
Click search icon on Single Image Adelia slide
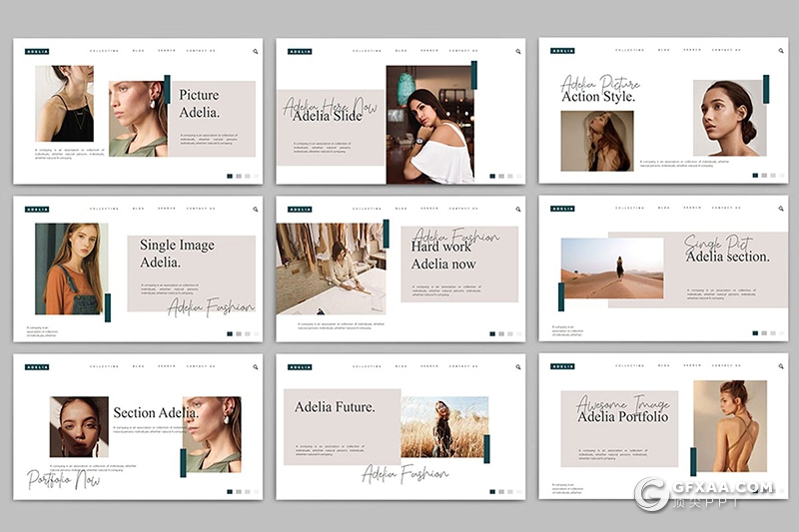[x=256, y=209]
